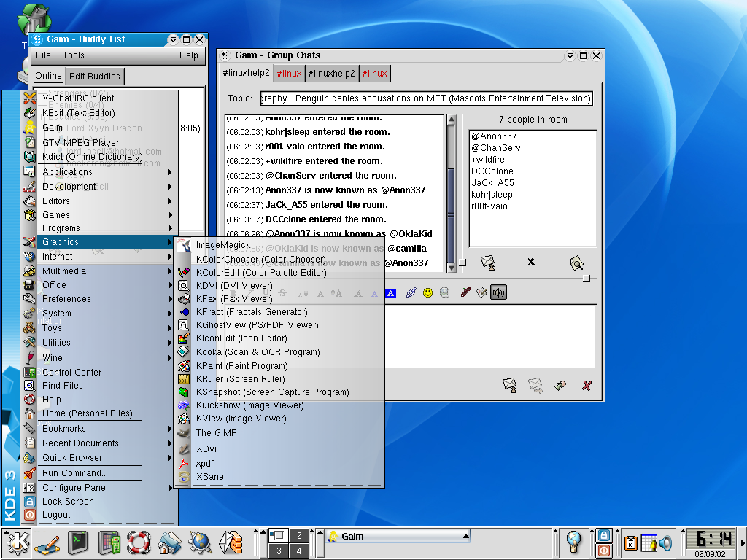Screen dimensions: 747x560
Task: Click the lifesaver help icon in panel
Action: 138,542
